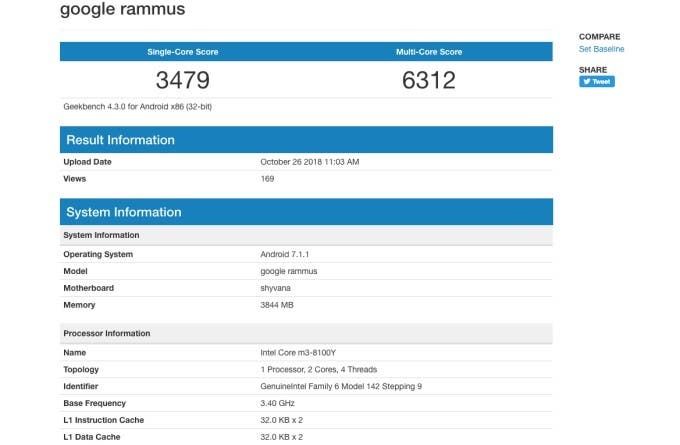The height and width of the screenshot is (445, 680).
Task: Select the Model value 'google rammus'
Action: (289, 271)
